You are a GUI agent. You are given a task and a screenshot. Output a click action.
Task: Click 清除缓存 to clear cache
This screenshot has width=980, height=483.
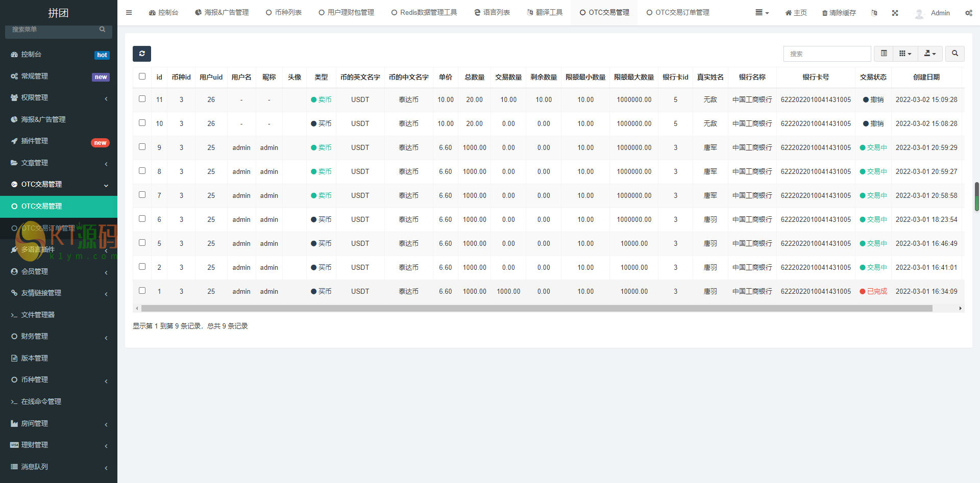point(839,13)
